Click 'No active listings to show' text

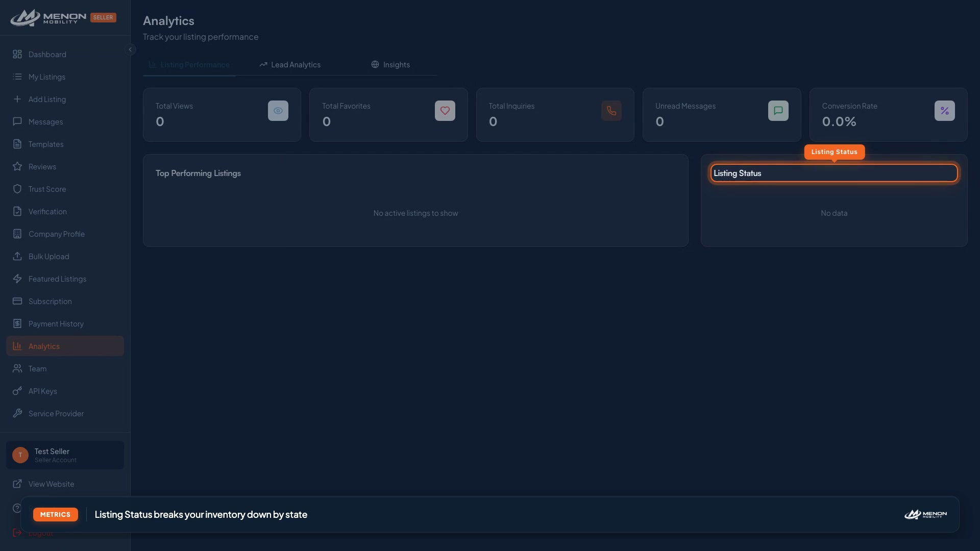[415, 213]
